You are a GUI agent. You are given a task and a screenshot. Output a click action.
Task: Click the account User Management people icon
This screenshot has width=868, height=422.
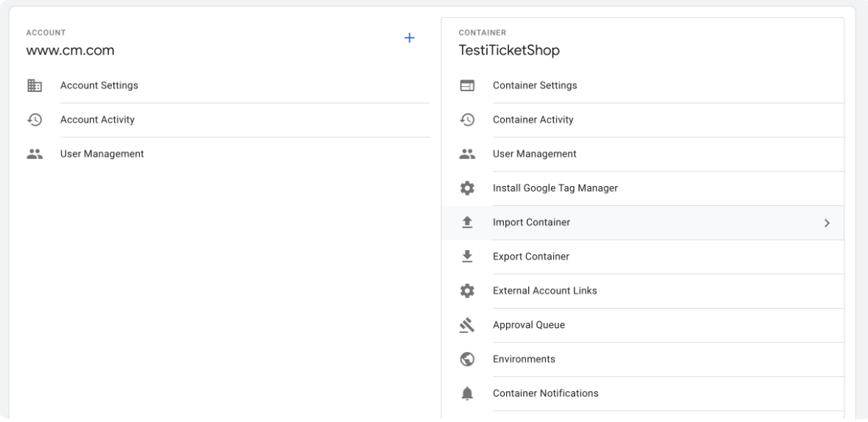point(34,154)
